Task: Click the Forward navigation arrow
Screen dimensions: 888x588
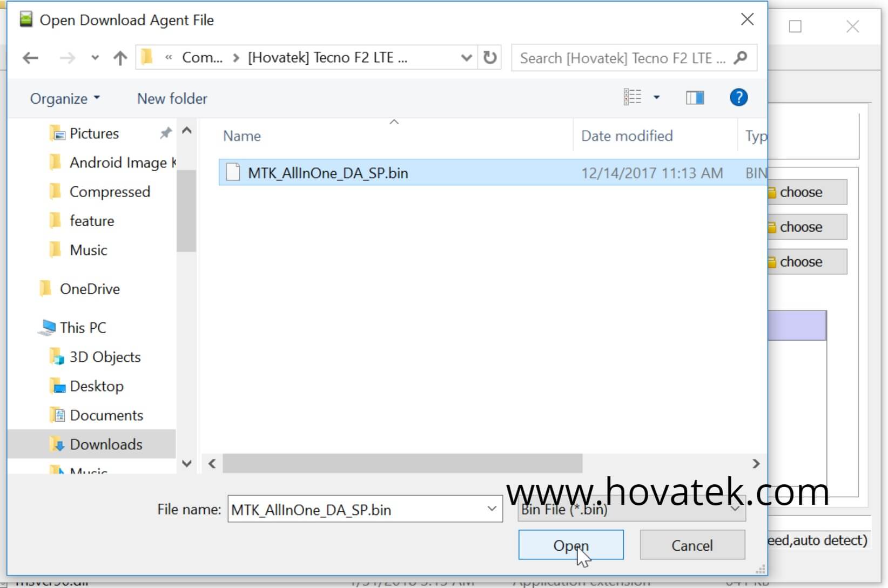Action: 66,58
